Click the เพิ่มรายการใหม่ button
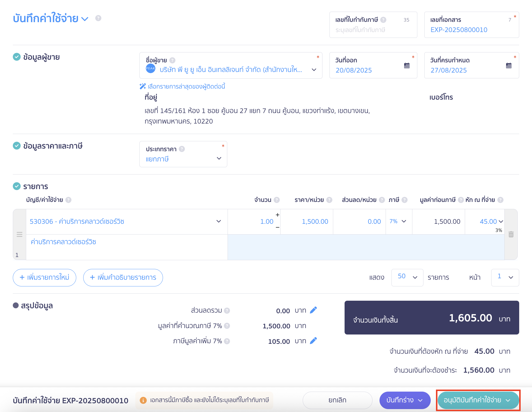 (x=45, y=277)
